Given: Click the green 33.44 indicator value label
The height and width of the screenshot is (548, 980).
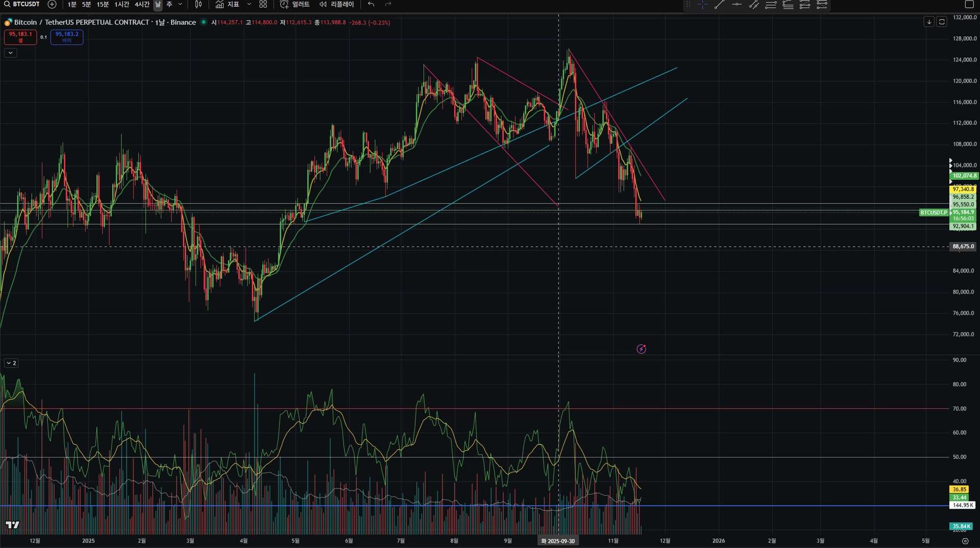Looking at the screenshot, I should coord(959,497).
